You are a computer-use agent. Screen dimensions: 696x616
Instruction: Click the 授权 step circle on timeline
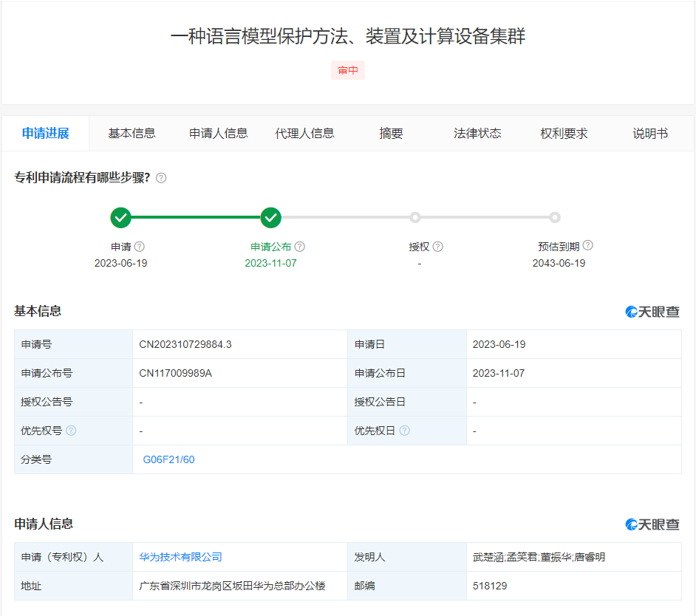415,218
